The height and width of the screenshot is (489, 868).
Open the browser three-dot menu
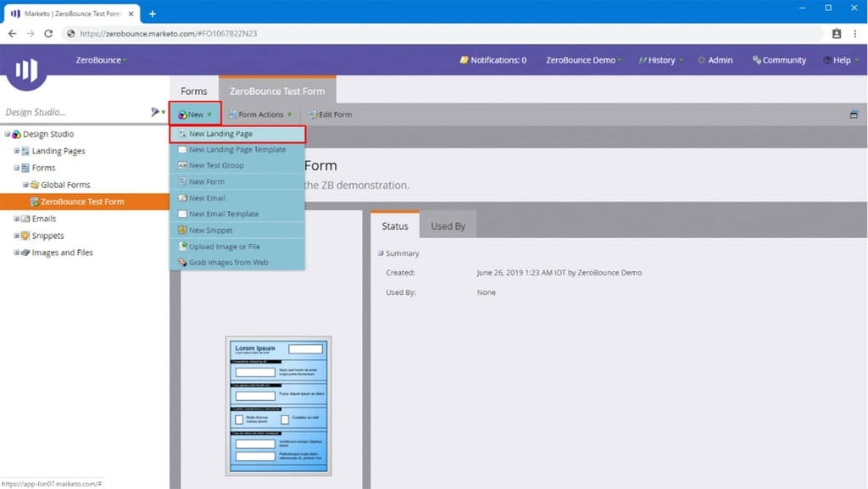pos(855,34)
